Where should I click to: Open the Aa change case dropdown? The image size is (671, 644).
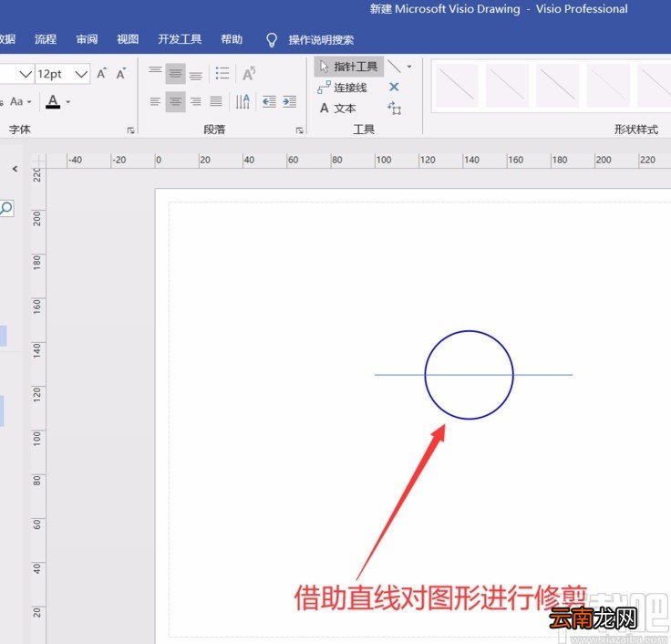[21, 102]
